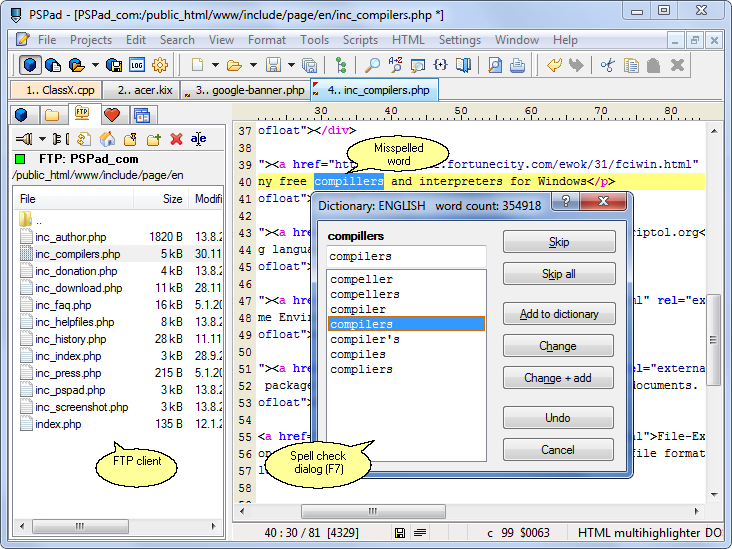Create a new file with the blank page icon
This screenshot has width=732, height=549.
(x=197, y=65)
